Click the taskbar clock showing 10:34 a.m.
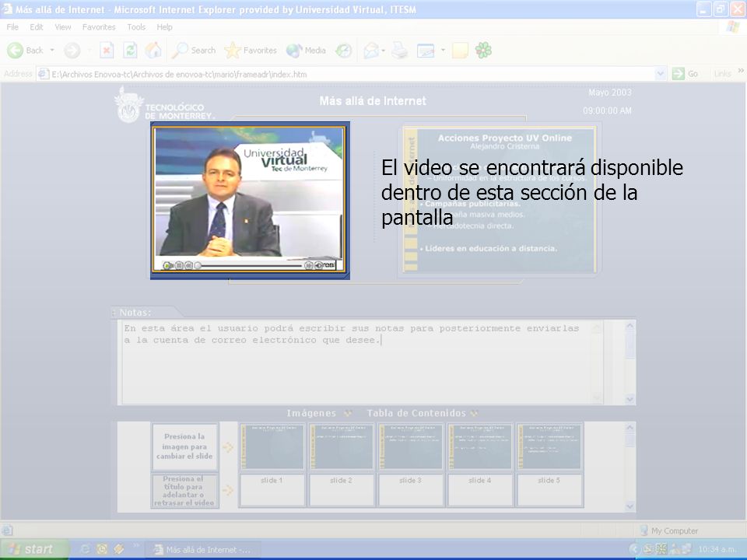747x560 pixels. click(717, 549)
